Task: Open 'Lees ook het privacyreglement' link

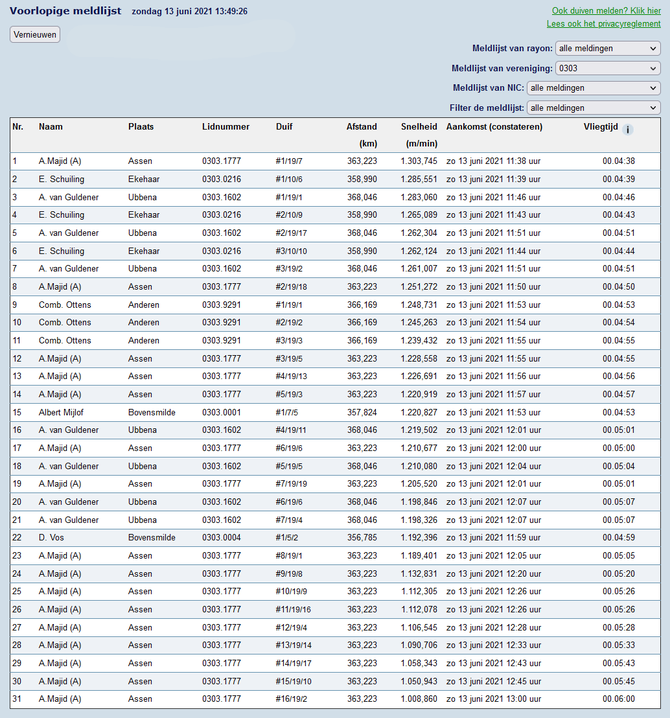Action: [x=603, y=24]
